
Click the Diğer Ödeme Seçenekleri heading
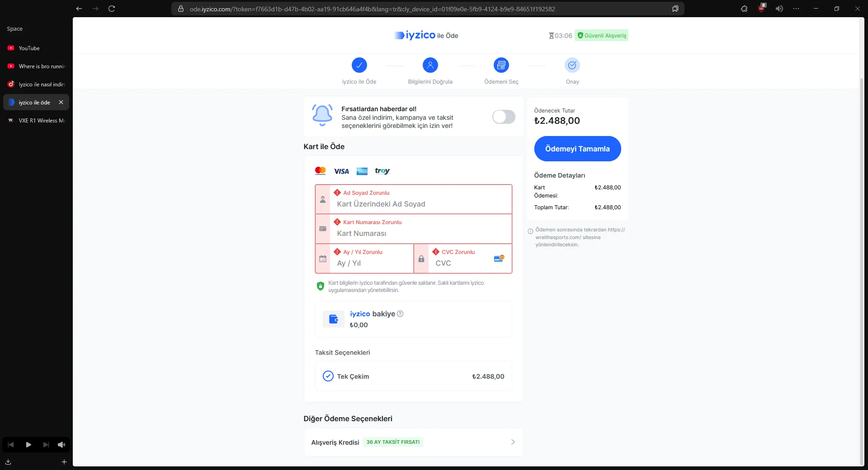[x=348, y=418]
